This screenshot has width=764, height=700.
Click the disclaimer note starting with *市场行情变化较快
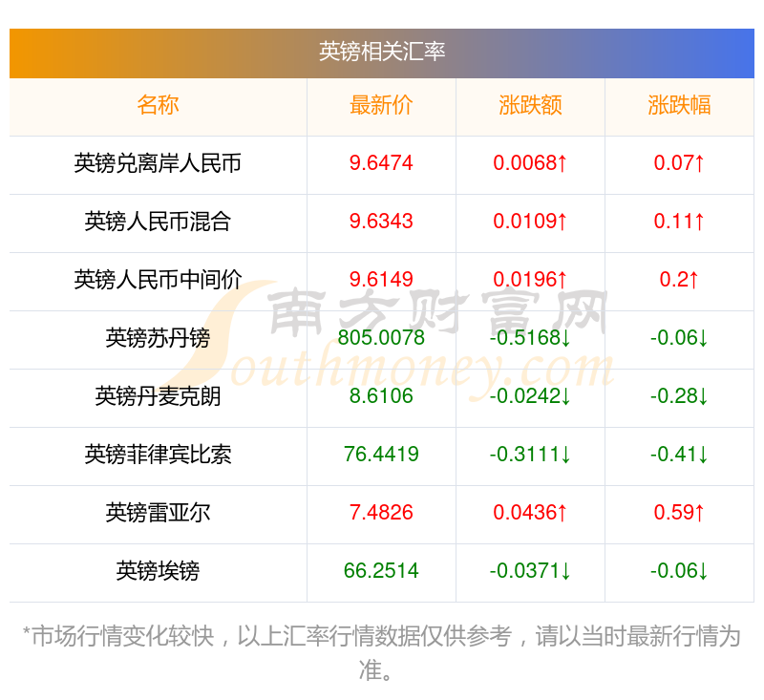click(382, 653)
